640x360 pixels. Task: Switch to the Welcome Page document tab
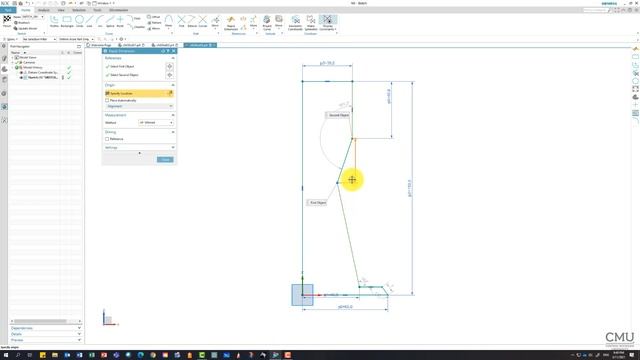coord(100,45)
